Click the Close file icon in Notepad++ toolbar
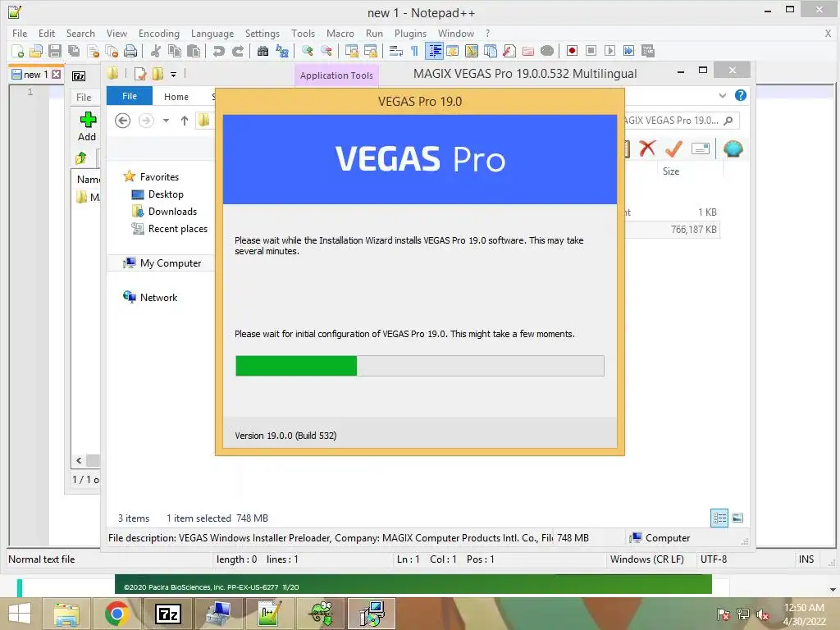Image resolution: width=840 pixels, height=630 pixels. pos(94,51)
